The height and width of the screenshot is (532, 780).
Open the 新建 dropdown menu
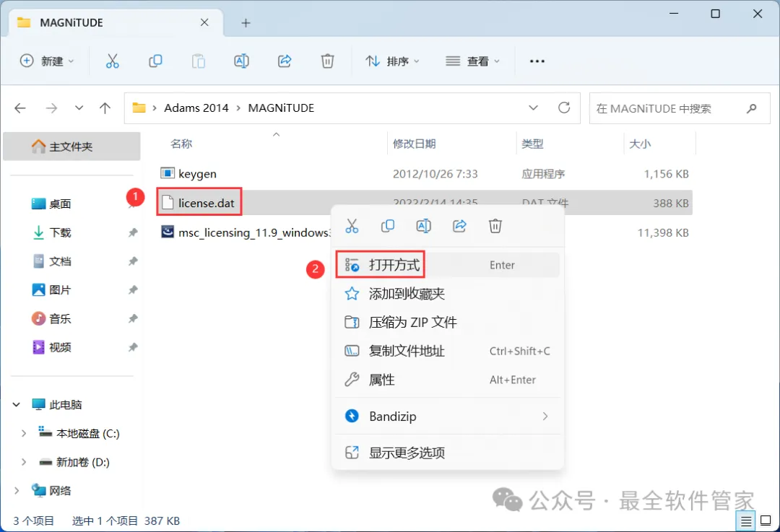point(47,61)
